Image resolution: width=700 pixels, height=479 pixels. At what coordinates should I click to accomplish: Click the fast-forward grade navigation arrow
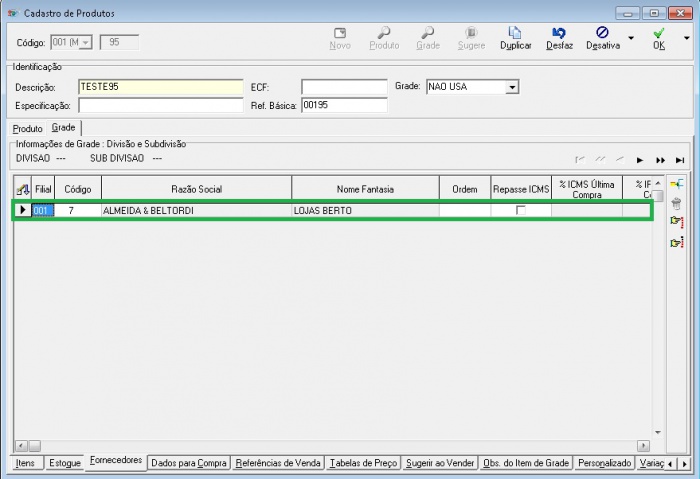point(660,160)
